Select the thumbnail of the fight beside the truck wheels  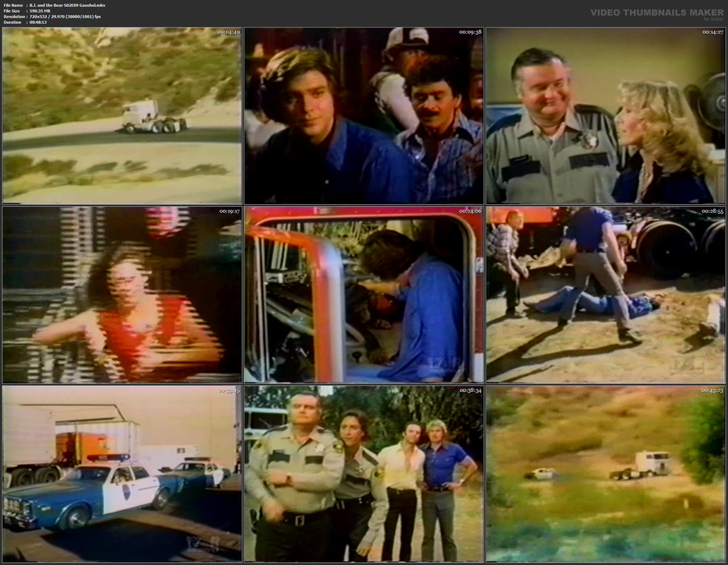point(606,295)
